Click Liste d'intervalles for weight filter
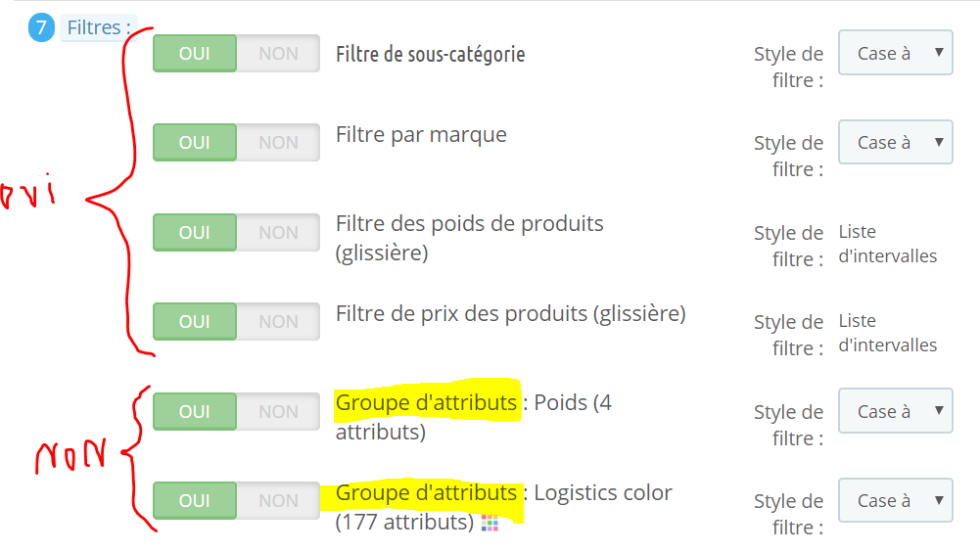The height and width of the screenshot is (552, 980). tap(888, 244)
